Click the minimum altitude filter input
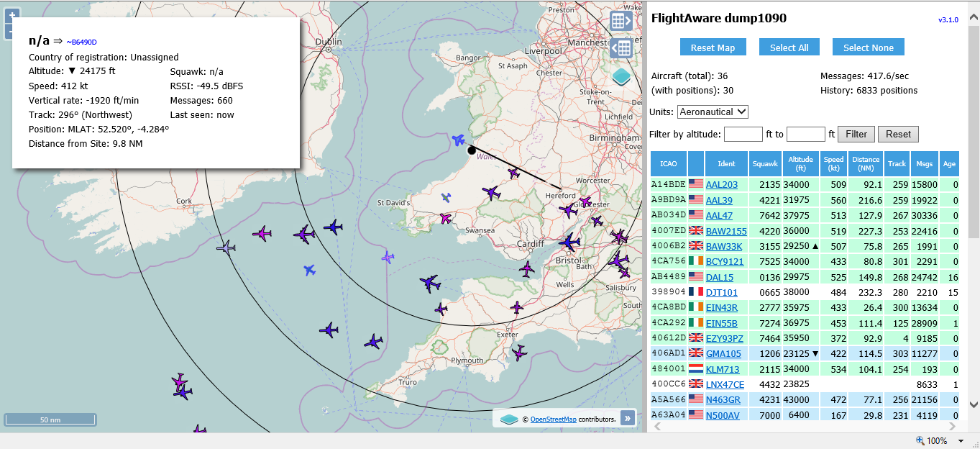Screen dimensions: 980x449 pyautogui.click(x=743, y=134)
